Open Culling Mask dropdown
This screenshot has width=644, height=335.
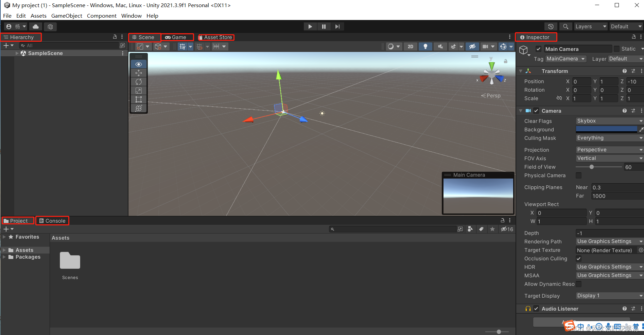coord(610,138)
